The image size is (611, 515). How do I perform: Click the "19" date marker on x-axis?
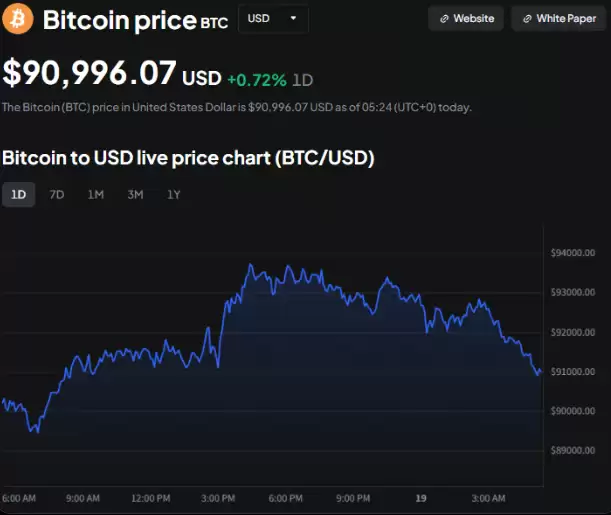(421, 498)
